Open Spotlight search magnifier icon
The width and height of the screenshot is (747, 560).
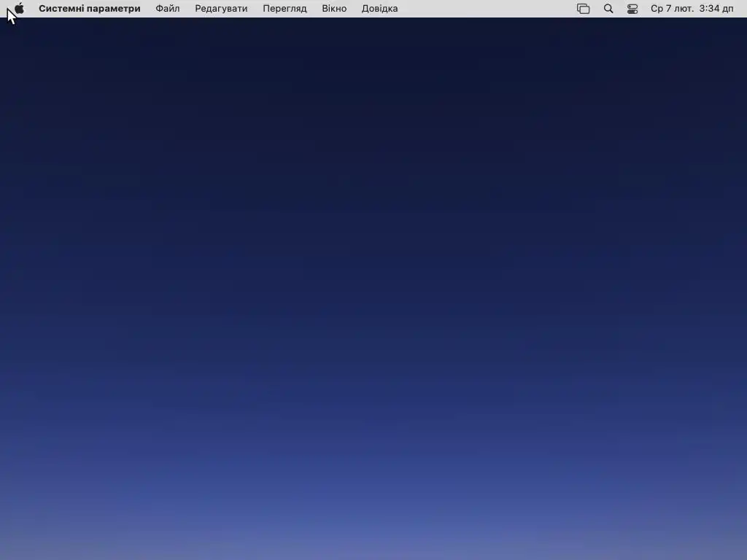pyautogui.click(x=608, y=9)
